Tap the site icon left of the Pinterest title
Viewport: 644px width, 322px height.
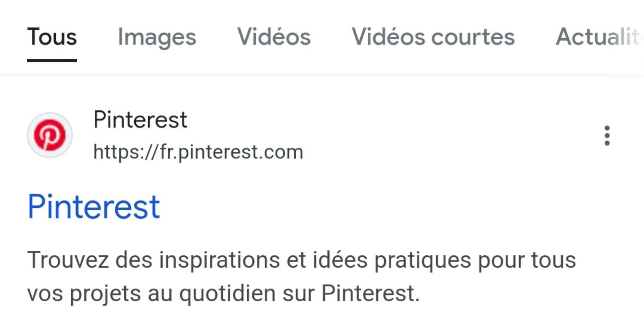tap(50, 135)
